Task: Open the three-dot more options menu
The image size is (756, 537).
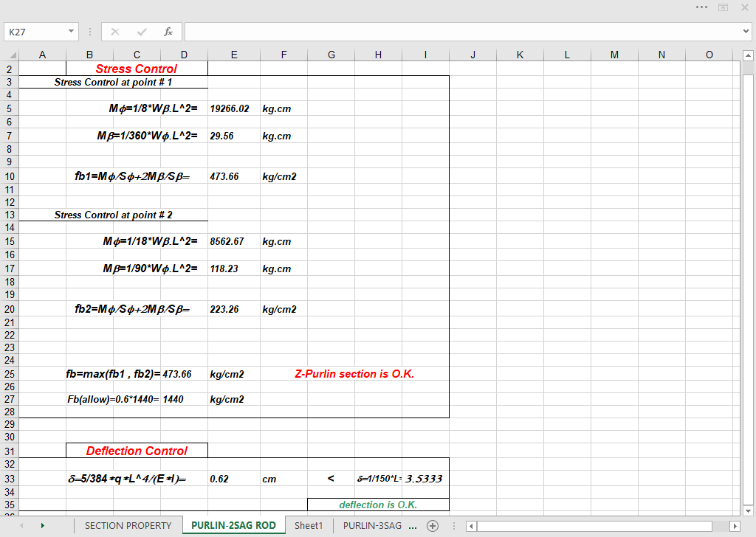Action: [701, 7]
